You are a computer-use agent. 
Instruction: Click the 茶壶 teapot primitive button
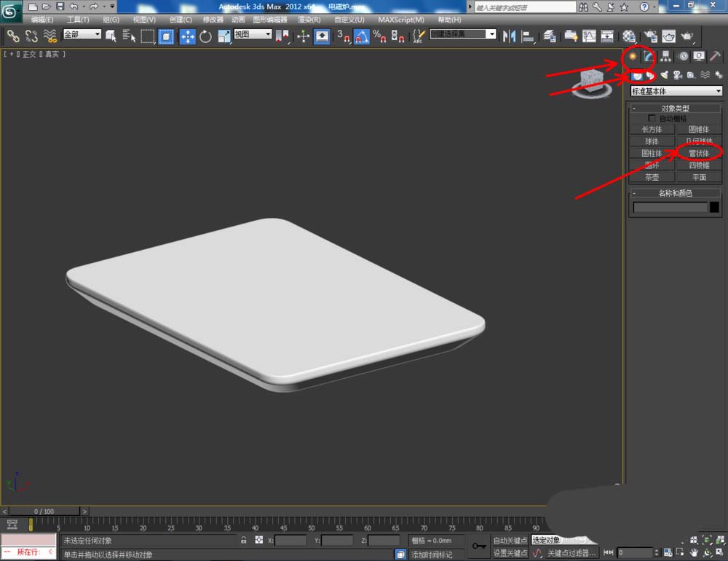(652, 177)
